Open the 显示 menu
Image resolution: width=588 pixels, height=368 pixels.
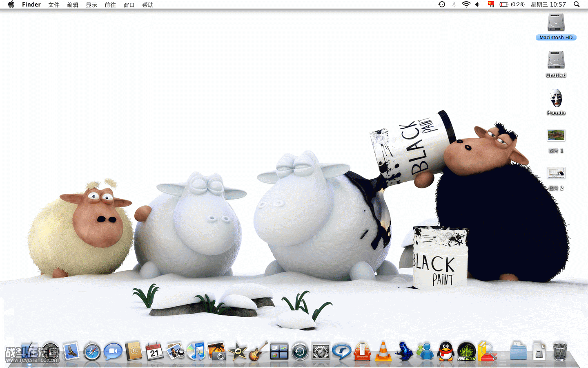pos(91,5)
